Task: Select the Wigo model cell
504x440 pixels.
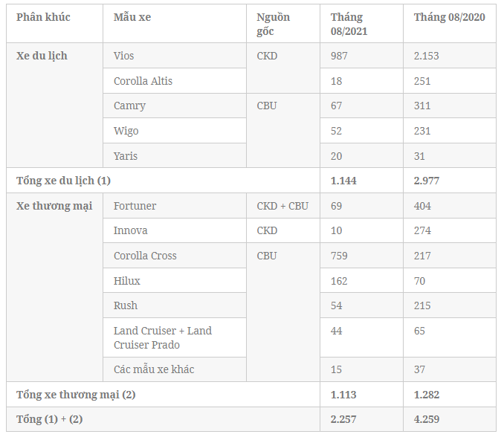Action: (126, 131)
